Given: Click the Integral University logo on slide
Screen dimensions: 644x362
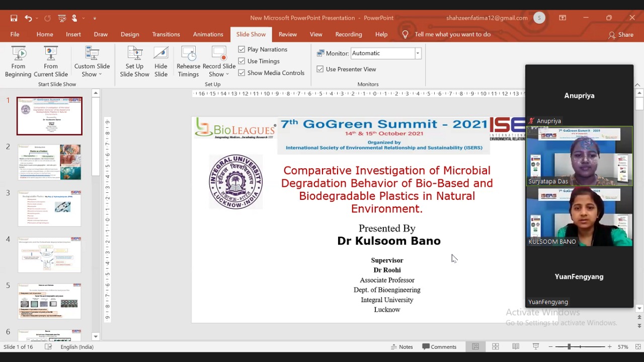Looking at the screenshot, I should coord(235,182).
